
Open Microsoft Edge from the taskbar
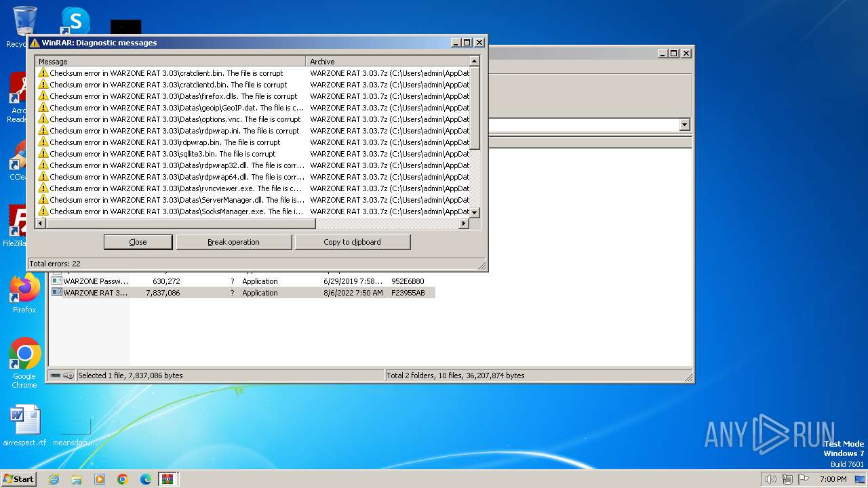pos(146,479)
